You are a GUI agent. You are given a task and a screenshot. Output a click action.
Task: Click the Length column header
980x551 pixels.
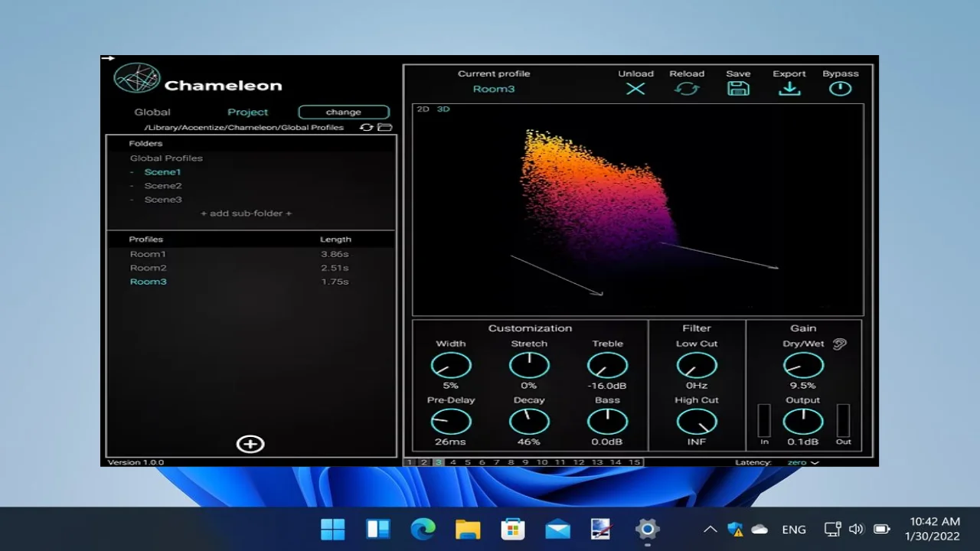[x=335, y=240]
